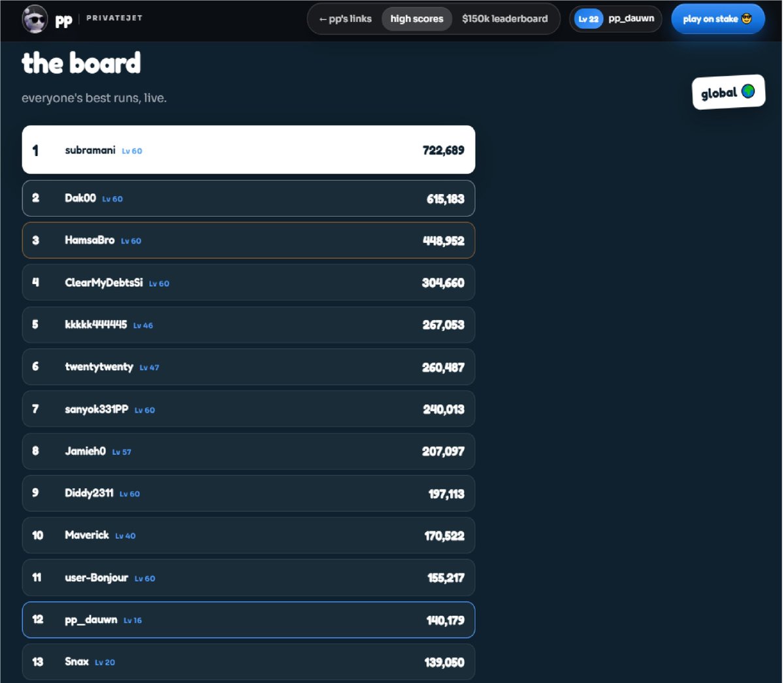784x683 pixels.
Task: Click the Lv 16 label beside pp_dauwn
Action: (133, 620)
